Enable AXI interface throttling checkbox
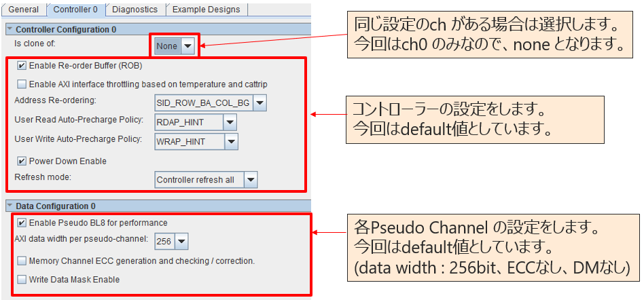Image resolution: width=644 pixels, height=300 pixels. [22, 84]
